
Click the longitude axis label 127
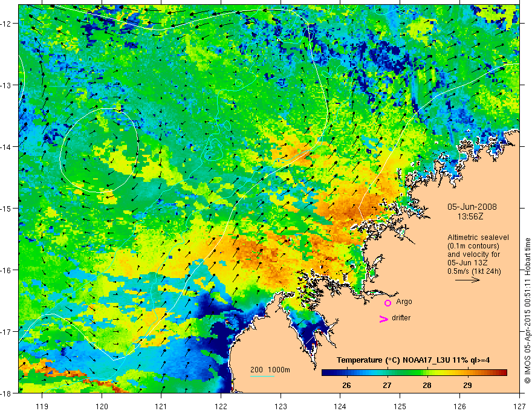pos(519,406)
